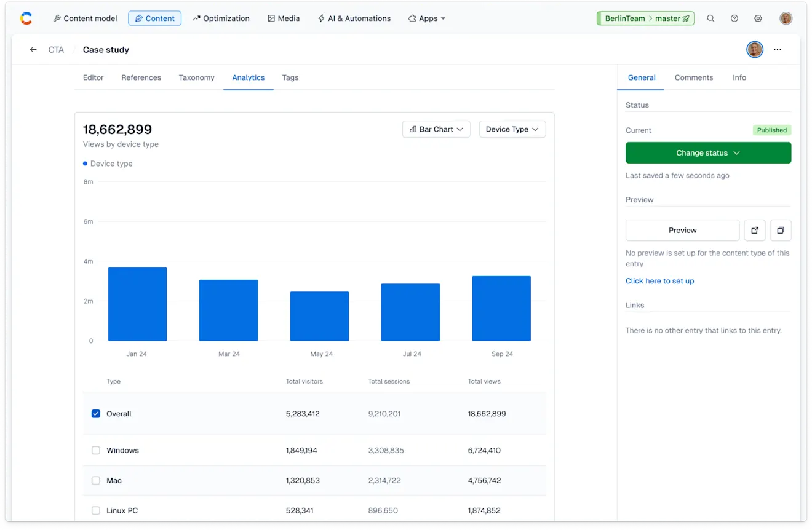Open preview in new tab icon
This screenshot has width=812, height=530.
(755, 230)
